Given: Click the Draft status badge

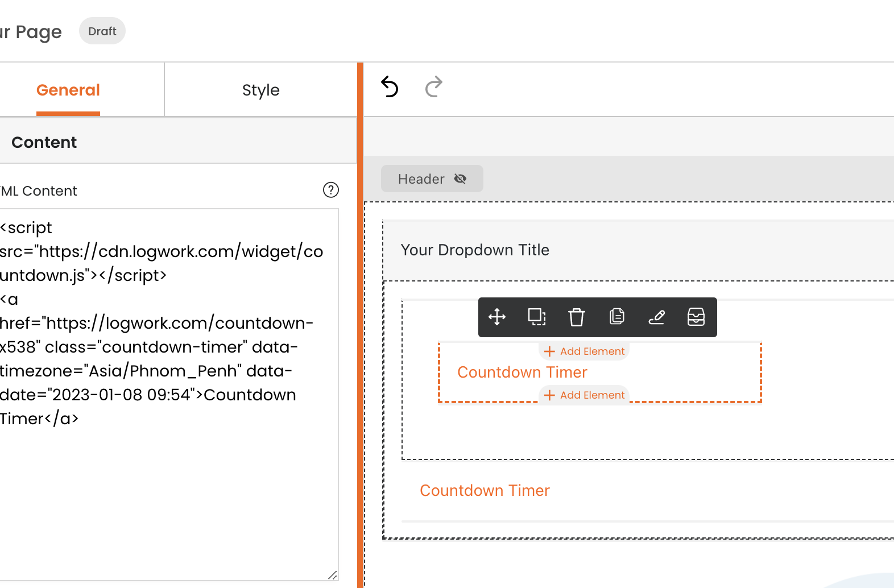Looking at the screenshot, I should pyautogui.click(x=102, y=31).
